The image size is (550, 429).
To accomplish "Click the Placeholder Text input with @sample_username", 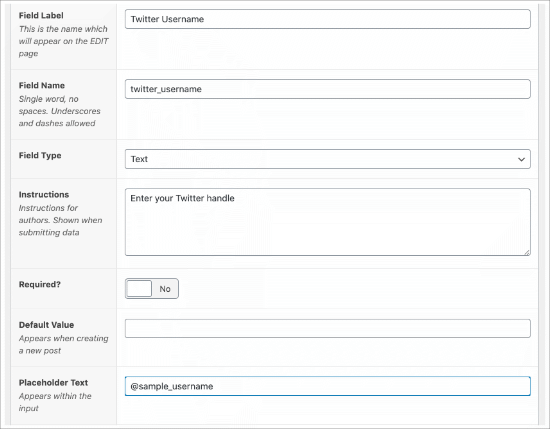I will (328, 386).
